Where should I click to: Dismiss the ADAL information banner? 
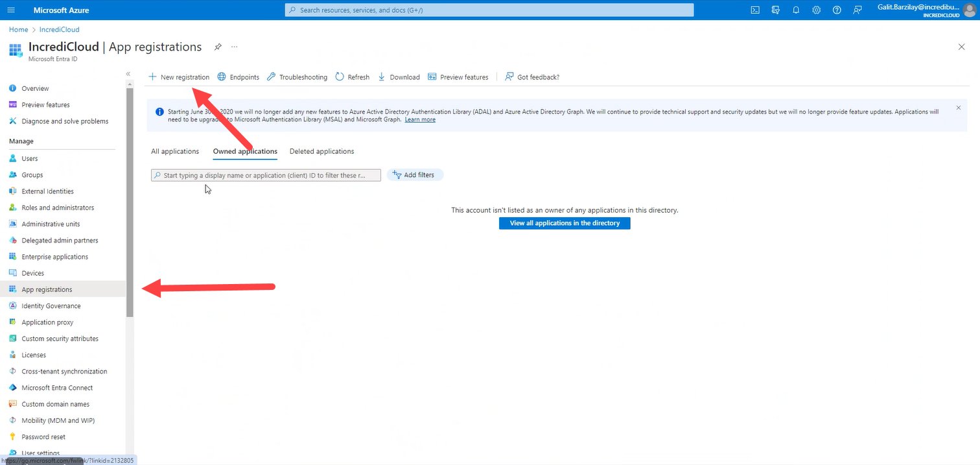(x=959, y=108)
